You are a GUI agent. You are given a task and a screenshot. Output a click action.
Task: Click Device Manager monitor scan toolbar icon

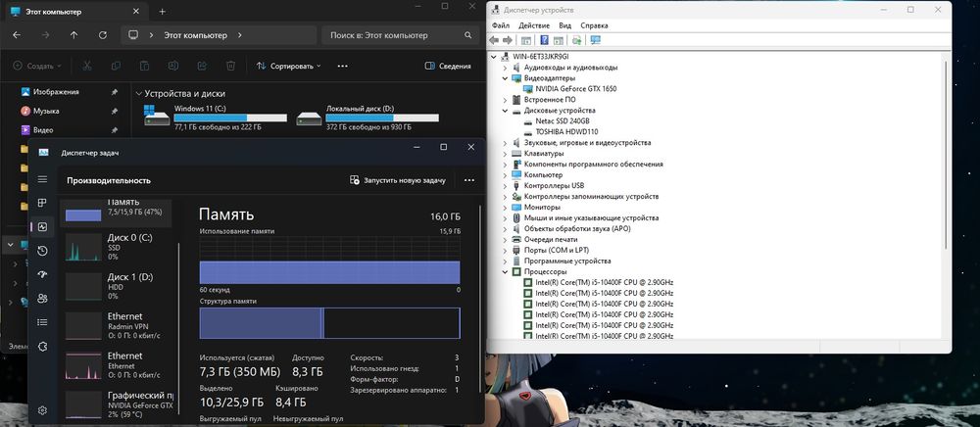pyautogui.click(x=595, y=40)
